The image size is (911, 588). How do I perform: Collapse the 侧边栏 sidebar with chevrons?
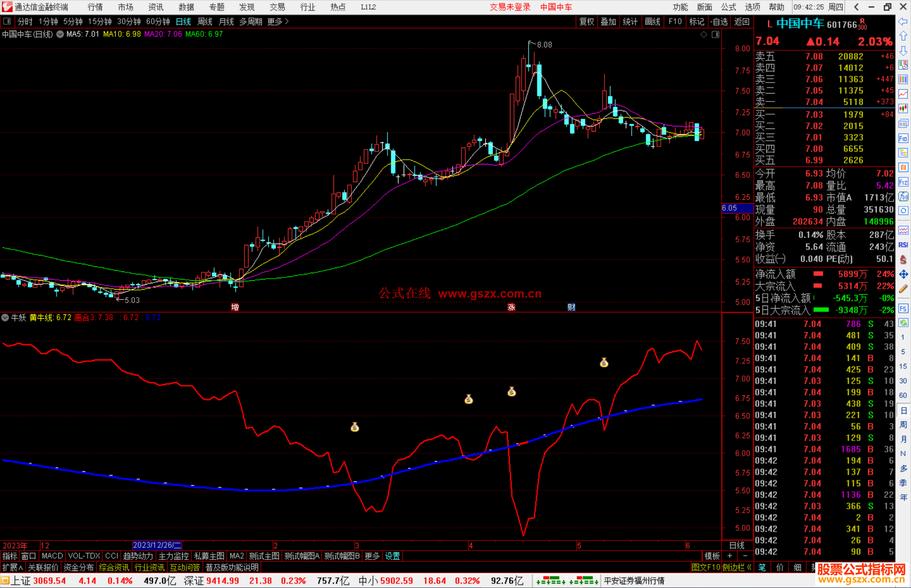click(737, 567)
